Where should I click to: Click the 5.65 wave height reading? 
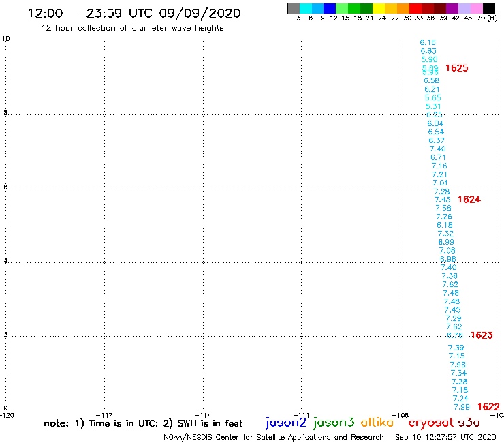click(x=433, y=98)
